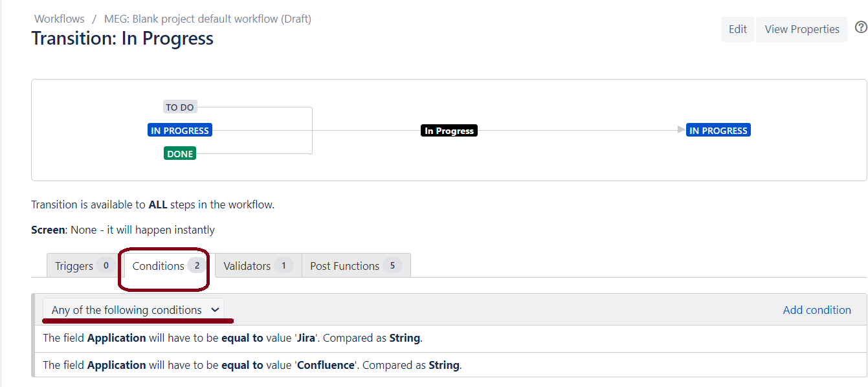Select the destination IN PROGRESS status lozenge
This screenshot has height=387, width=868.
tap(718, 129)
